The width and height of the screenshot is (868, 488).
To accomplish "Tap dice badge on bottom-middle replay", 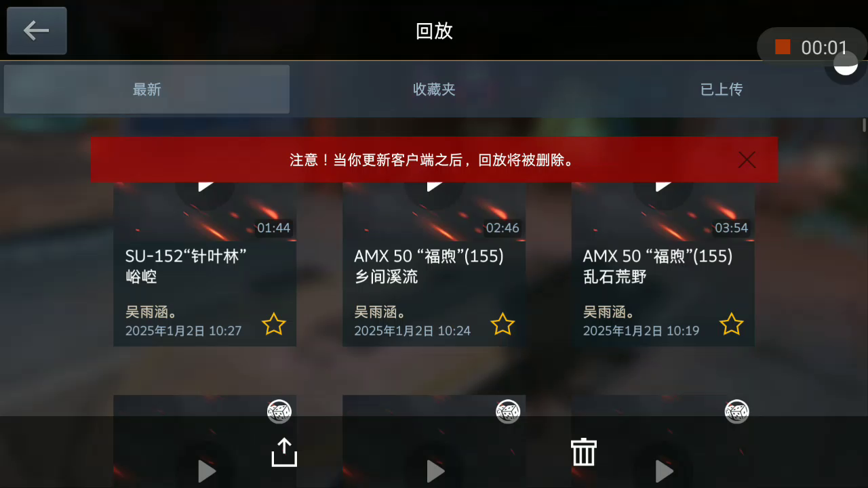I will click(x=508, y=411).
